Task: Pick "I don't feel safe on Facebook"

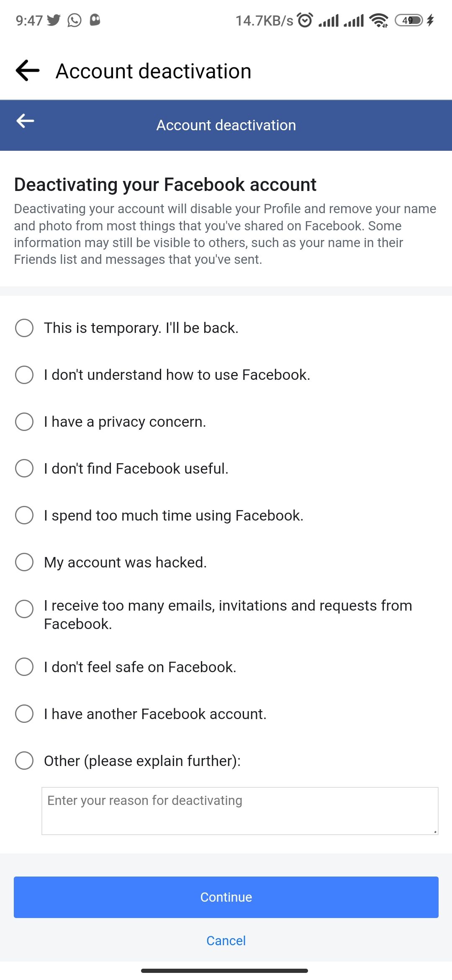Action: click(x=24, y=668)
